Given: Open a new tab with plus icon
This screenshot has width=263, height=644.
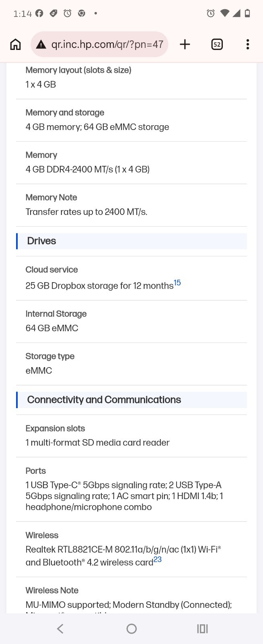Looking at the screenshot, I should point(185,44).
